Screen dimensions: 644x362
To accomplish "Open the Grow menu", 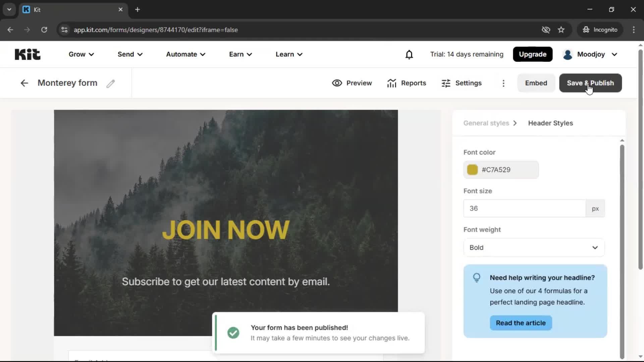I will [80, 54].
